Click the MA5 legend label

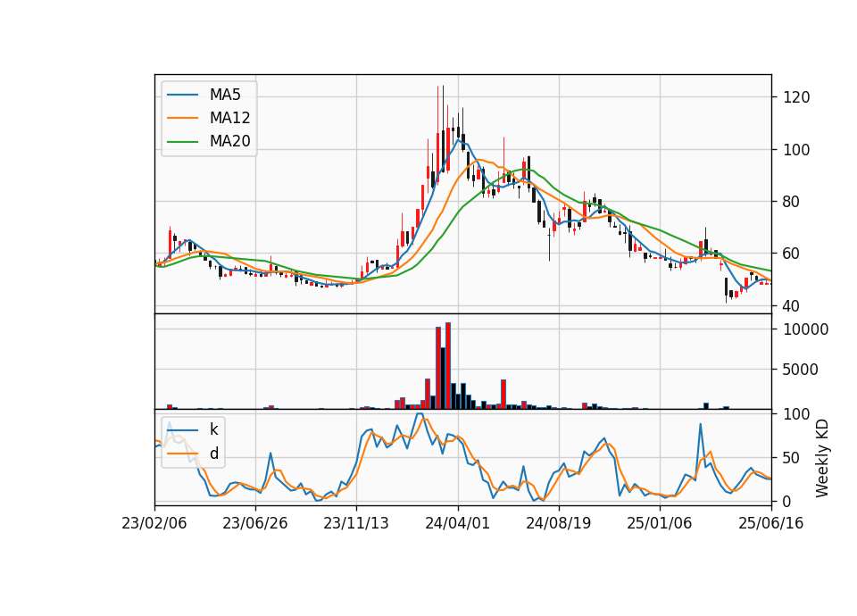point(225,95)
